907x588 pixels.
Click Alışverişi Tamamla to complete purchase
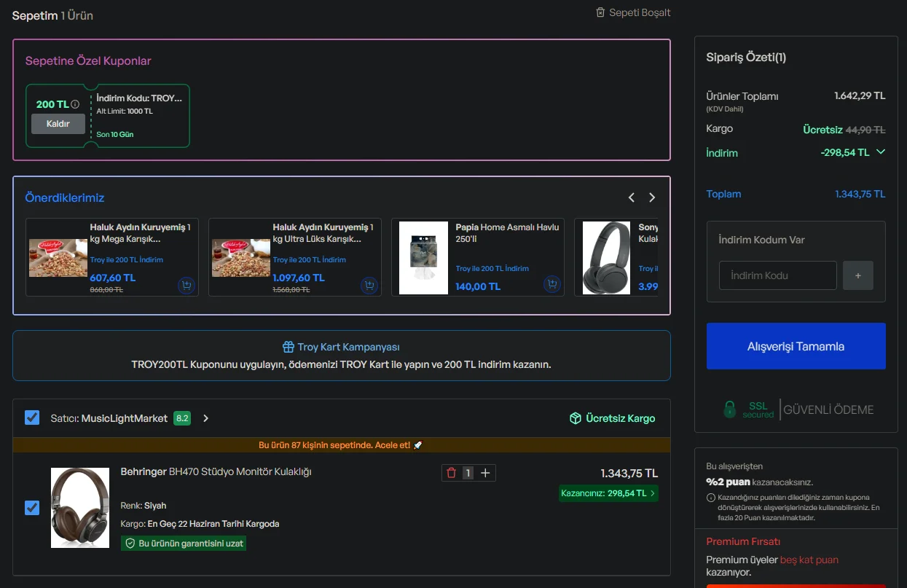(796, 346)
